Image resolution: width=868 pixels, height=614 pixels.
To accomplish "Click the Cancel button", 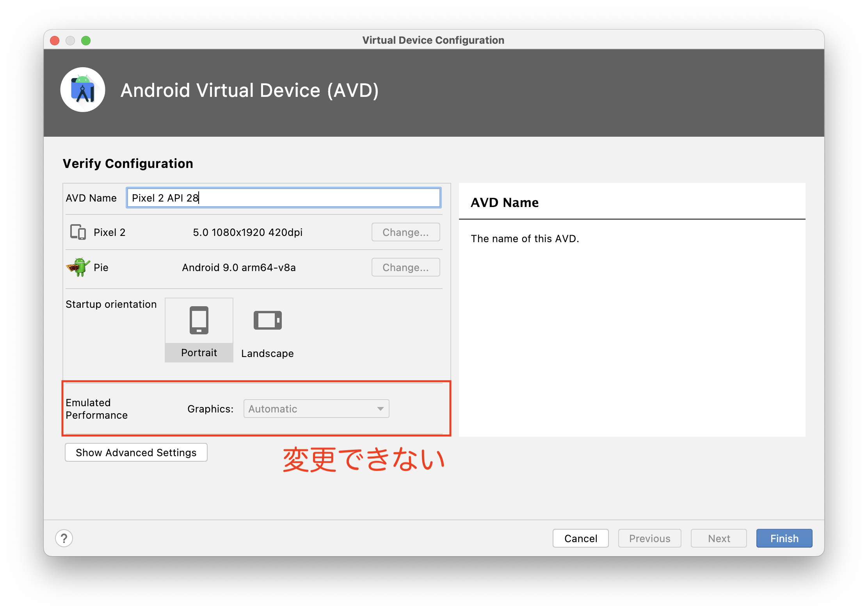I will pyautogui.click(x=580, y=538).
